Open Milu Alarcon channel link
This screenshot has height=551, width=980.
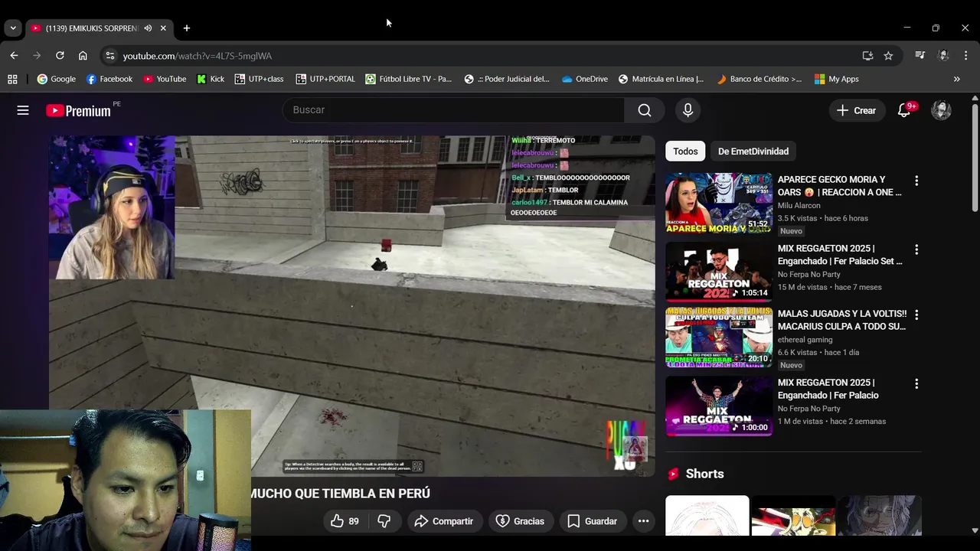[799, 206]
